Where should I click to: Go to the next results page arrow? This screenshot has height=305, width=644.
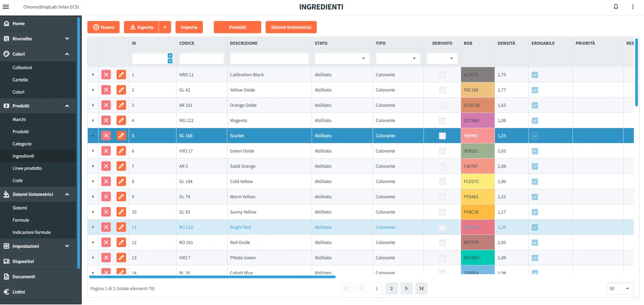406,288
